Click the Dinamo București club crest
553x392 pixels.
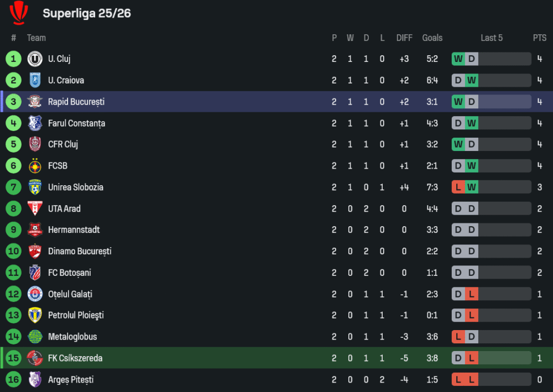[35, 252]
